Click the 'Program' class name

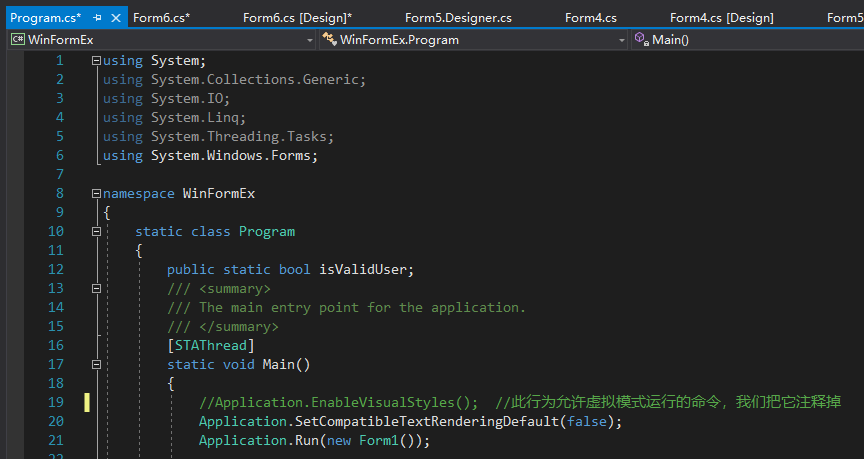point(267,232)
